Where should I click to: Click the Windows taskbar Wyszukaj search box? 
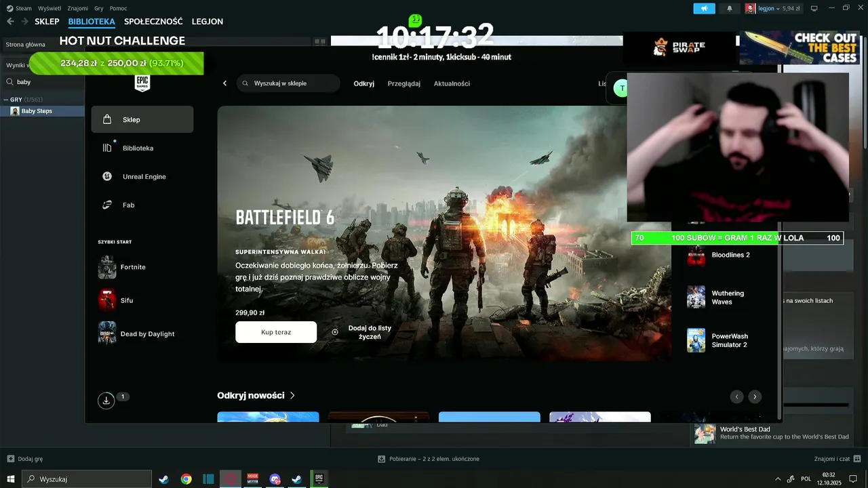pos(86,479)
